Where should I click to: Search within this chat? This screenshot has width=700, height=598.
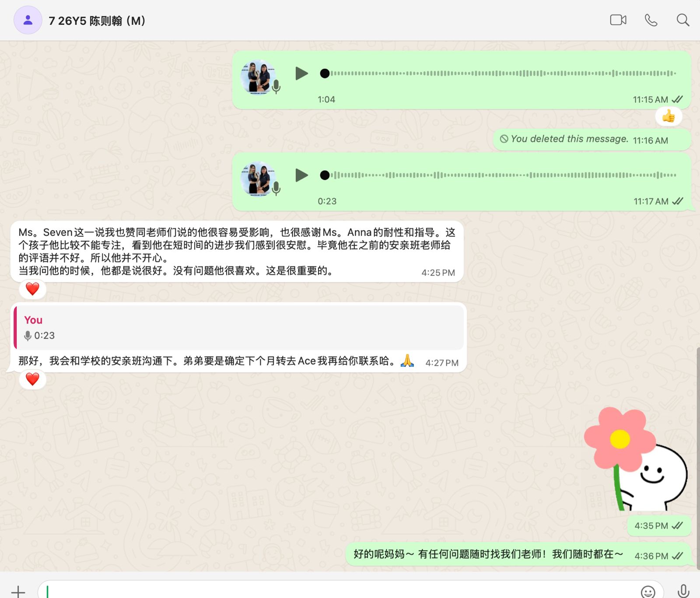click(x=683, y=20)
